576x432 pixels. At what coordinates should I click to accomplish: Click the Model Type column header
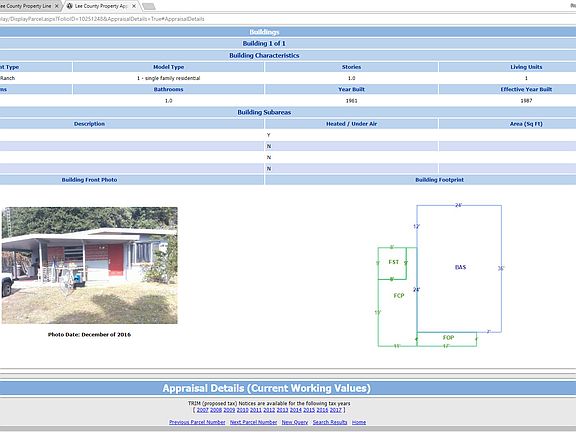coord(168,67)
